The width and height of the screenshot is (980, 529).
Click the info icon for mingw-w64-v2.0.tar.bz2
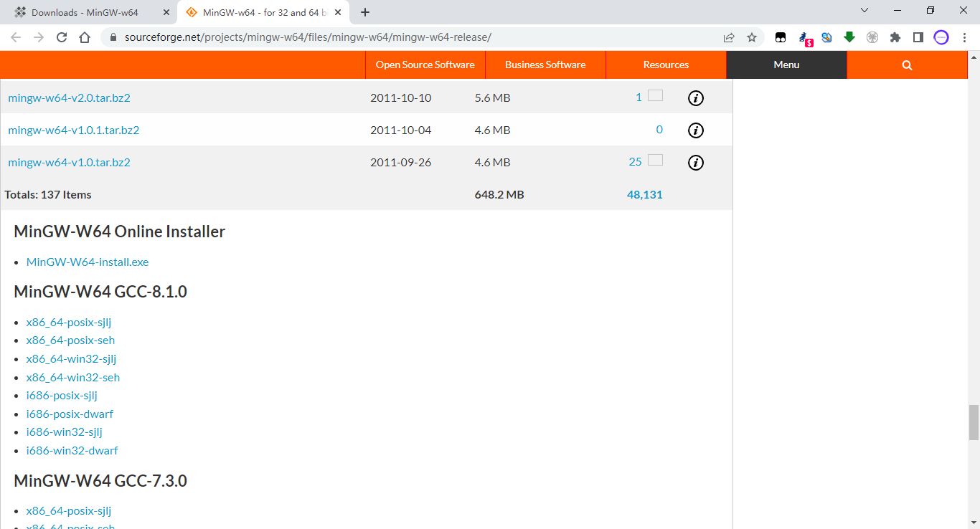point(695,98)
